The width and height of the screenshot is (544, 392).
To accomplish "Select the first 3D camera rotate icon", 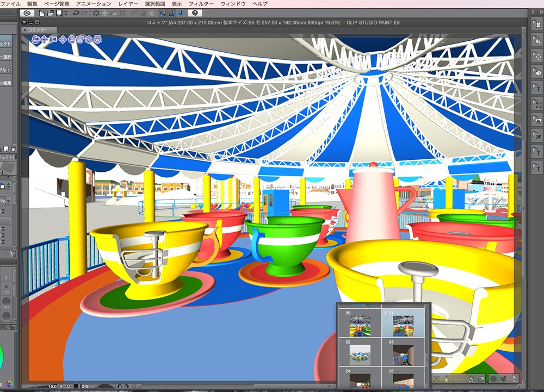I will pos(36,40).
